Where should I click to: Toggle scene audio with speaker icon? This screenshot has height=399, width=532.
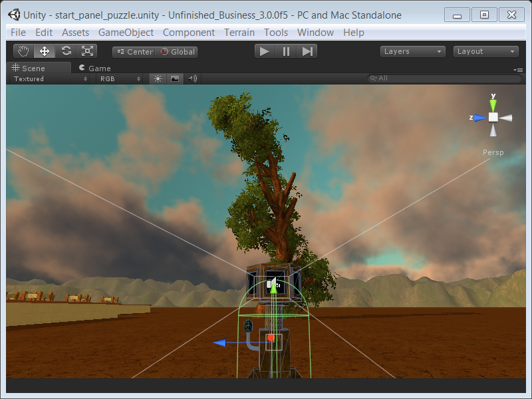point(192,78)
